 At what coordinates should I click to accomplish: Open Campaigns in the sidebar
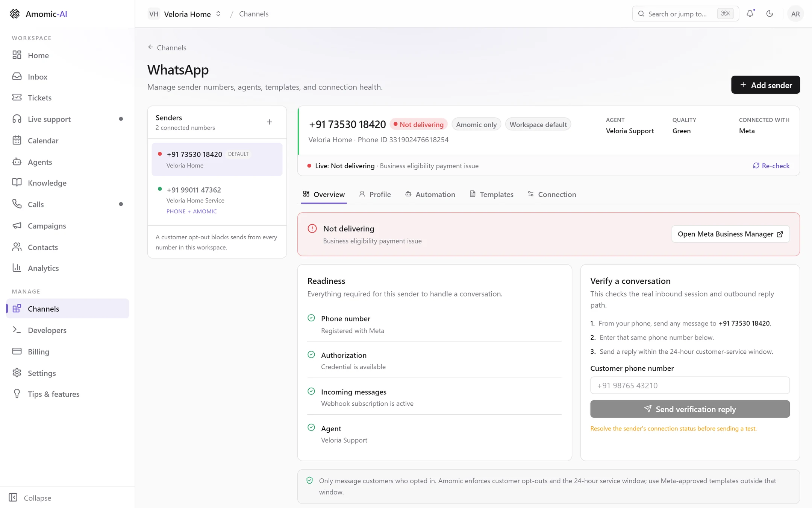point(68,226)
